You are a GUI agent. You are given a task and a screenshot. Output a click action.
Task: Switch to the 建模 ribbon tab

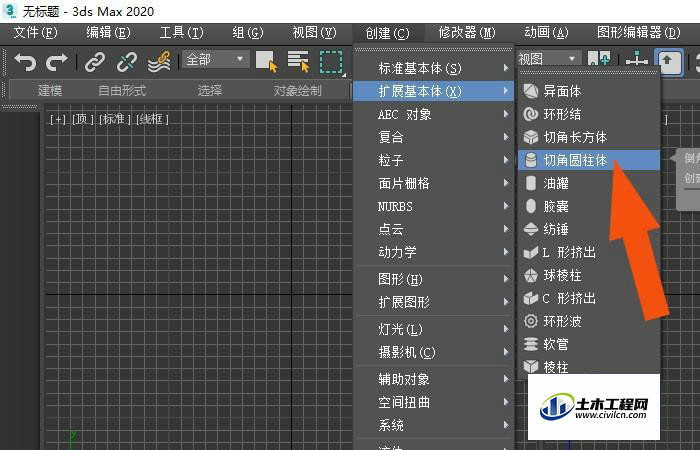(50, 91)
